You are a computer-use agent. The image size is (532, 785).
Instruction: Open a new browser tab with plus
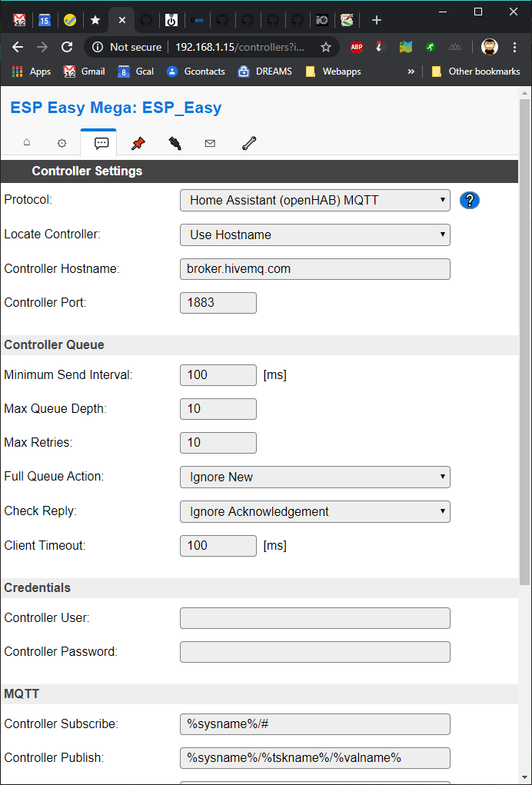pos(377,20)
